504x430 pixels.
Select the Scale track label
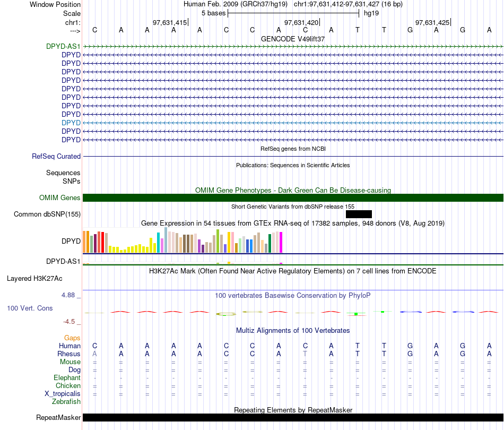pyautogui.click(x=72, y=13)
